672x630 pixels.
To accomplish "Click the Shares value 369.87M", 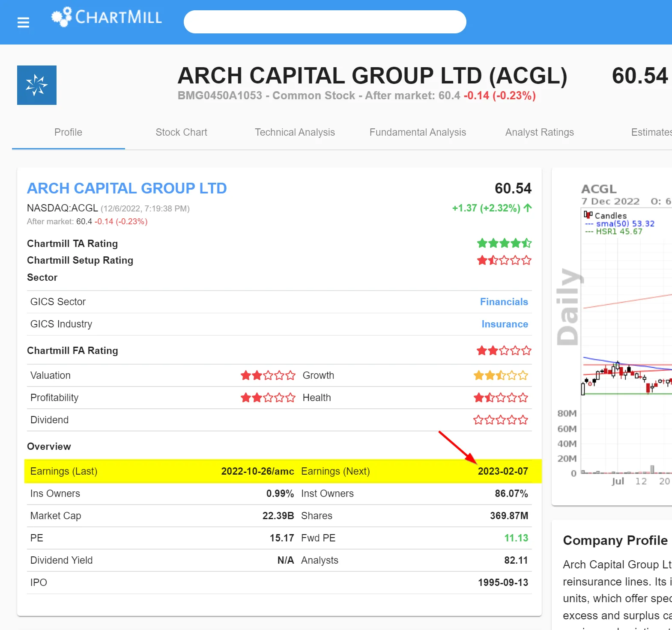I will [509, 516].
